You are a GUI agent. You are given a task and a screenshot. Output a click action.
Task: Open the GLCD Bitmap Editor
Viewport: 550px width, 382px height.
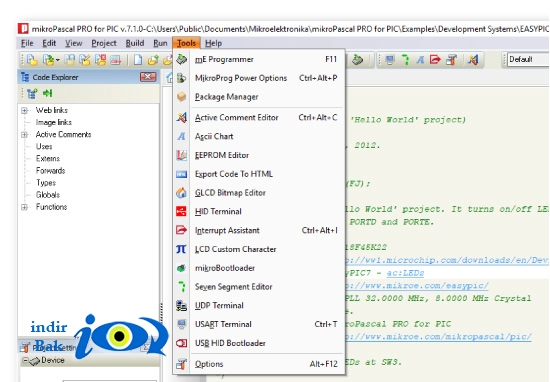[x=259, y=193]
